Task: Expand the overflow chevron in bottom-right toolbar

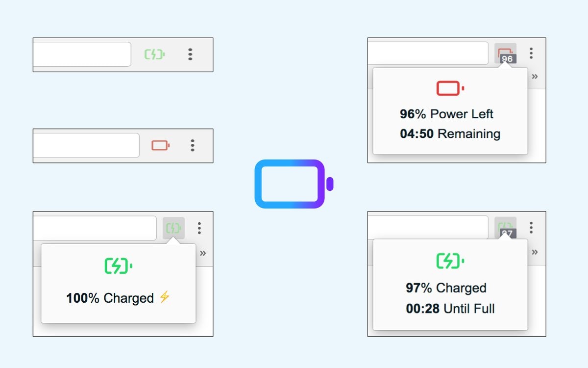Action: point(535,252)
